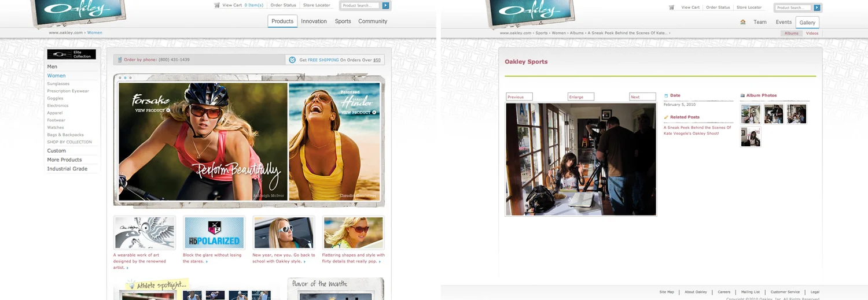Click the phone icon beside Order by phone

(120, 60)
